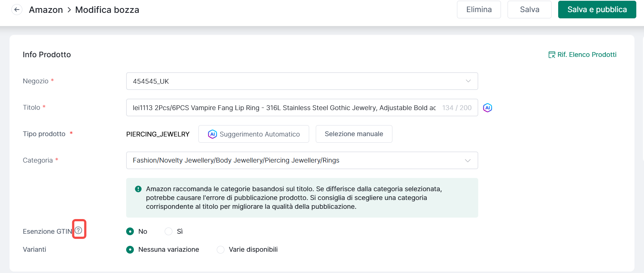644x273 pixels.
Task: Select Sì for Esenzione GTIN
Action: click(169, 232)
